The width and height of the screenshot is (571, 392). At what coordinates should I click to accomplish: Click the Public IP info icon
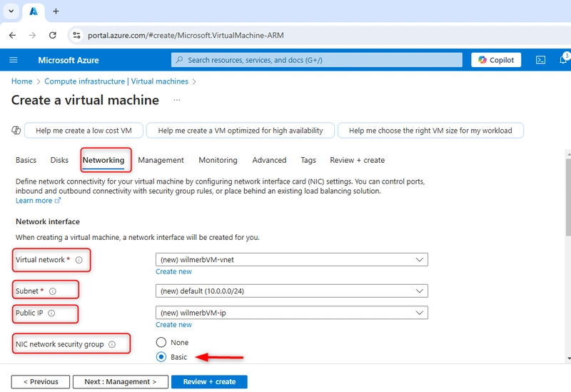tap(51, 313)
